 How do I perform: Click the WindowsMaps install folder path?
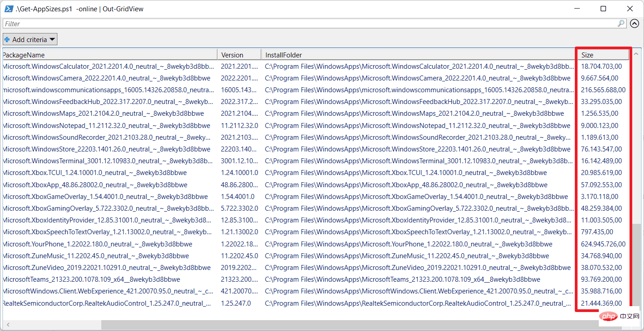[414, 113]
